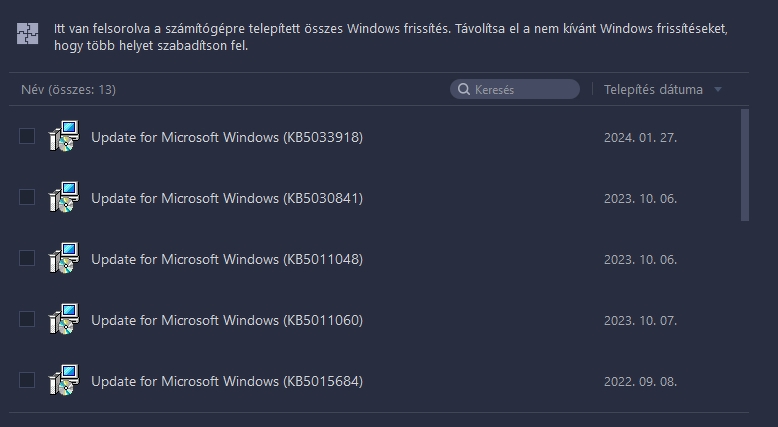This screenshot has width=778, height=427.
Task: Select the checkbox next to KB5011048
Action: 27,258
